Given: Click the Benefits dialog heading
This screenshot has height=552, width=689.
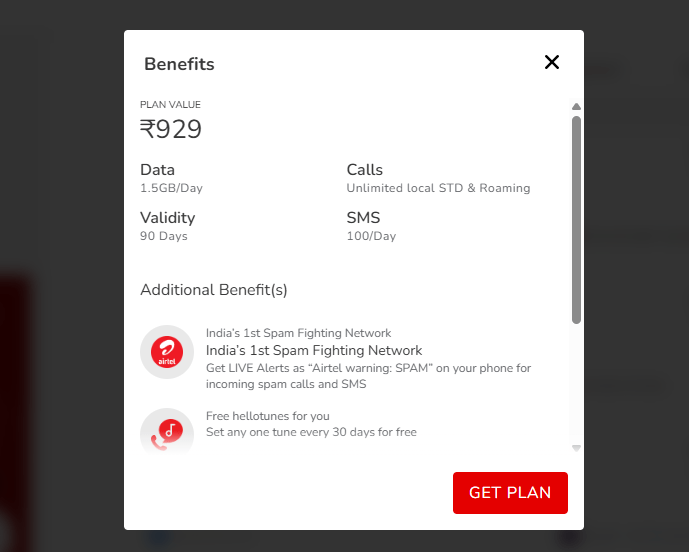Looking at the screenshot, I should [x=179, y=64].
